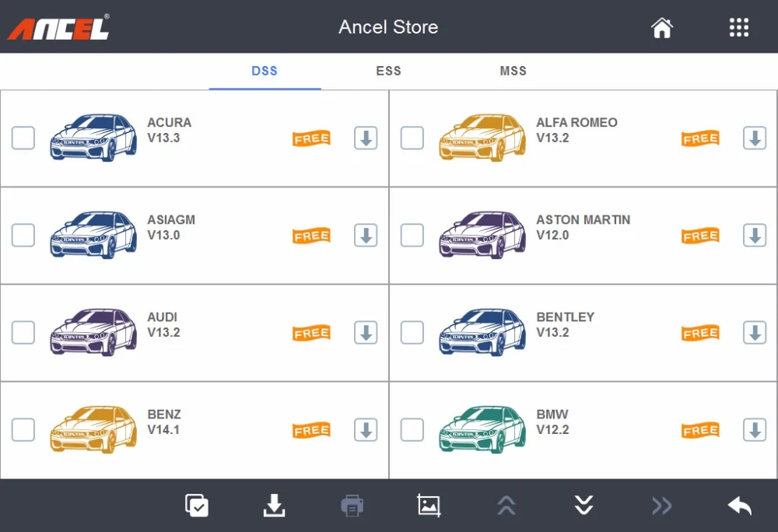The image size is (778, 532).
Task: Go to the home screen icon
Action: tap(662, 28)
